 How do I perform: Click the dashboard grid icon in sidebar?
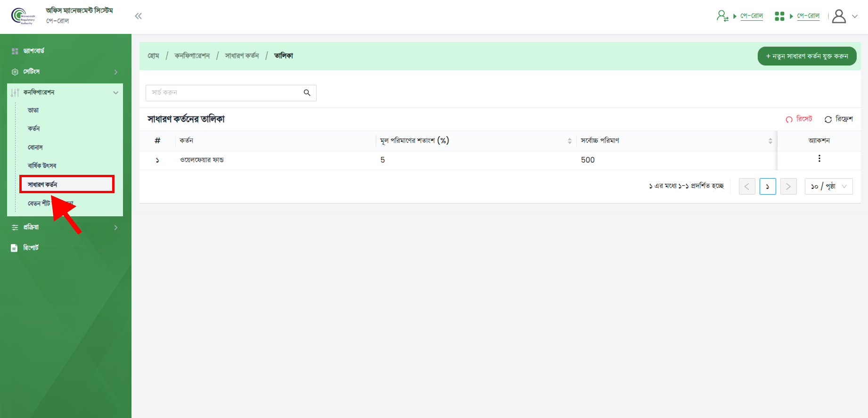[x=15, y=51]
